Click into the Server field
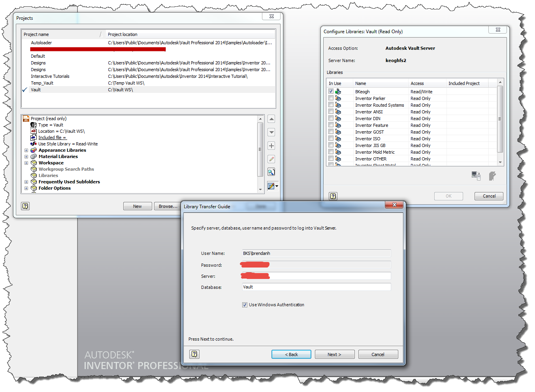This screenshot has height=392, width=535. [316, 276]
